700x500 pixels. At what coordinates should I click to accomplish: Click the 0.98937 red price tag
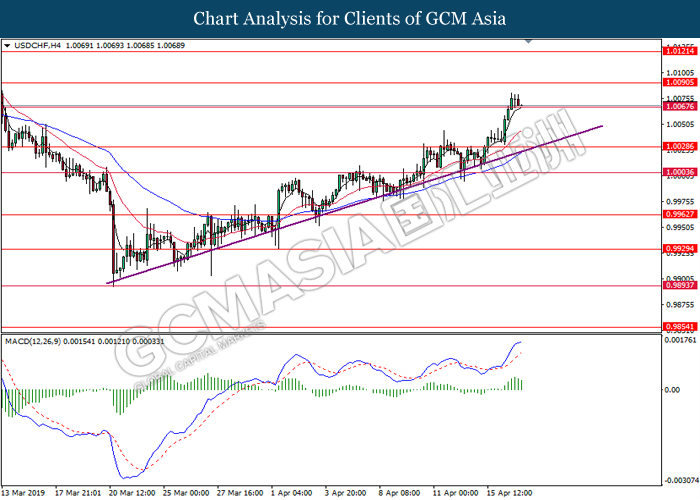pyautogui.click(x=679, y=285)
